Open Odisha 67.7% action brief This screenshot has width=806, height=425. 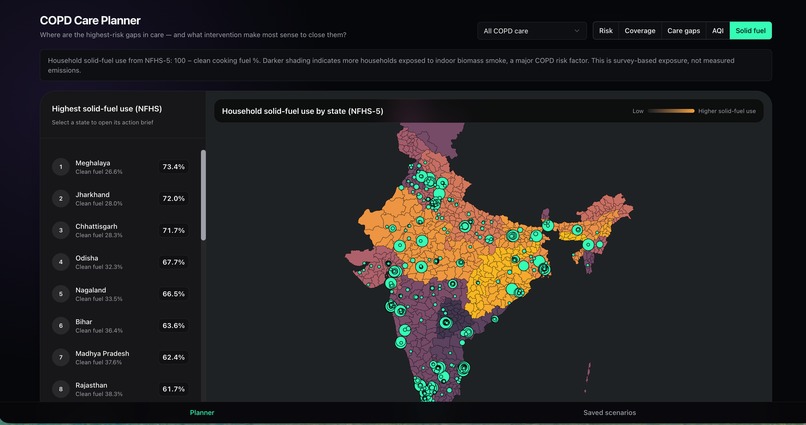(x=120, y=262)
